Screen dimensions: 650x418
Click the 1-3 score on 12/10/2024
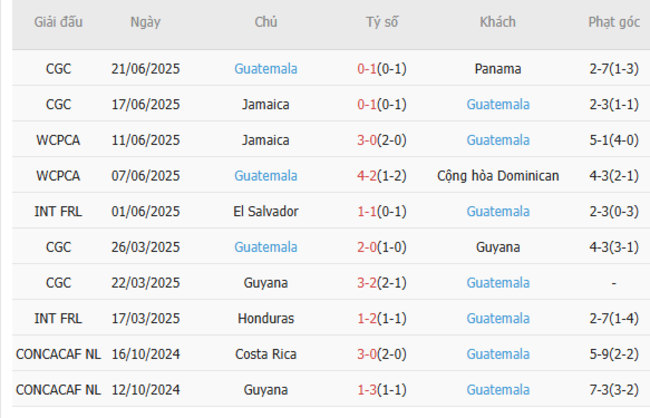366,389
